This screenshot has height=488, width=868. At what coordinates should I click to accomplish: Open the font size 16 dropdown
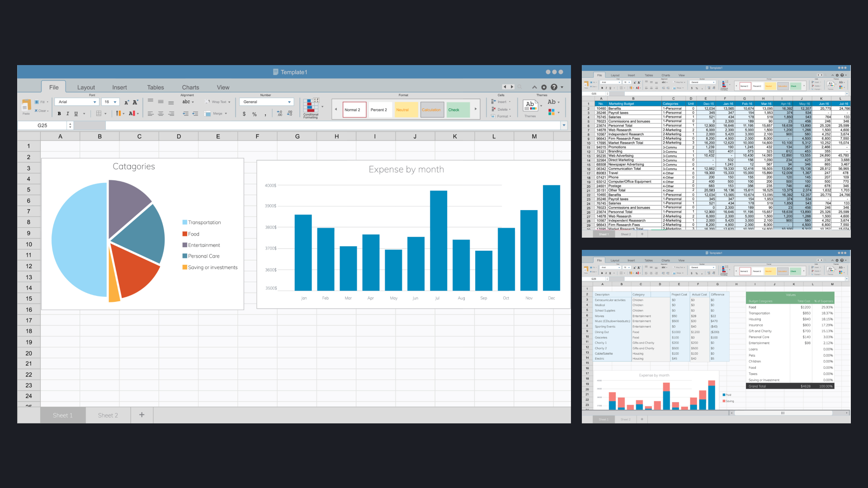tap(110, 102)
